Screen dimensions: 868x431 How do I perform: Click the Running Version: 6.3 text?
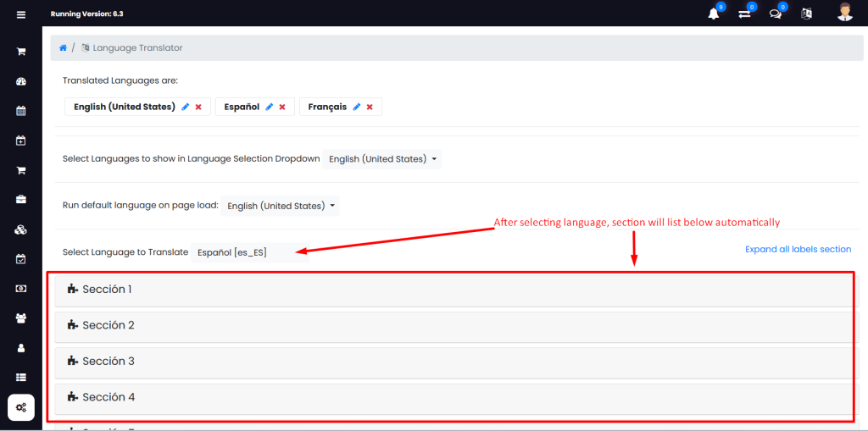[87, 14]
